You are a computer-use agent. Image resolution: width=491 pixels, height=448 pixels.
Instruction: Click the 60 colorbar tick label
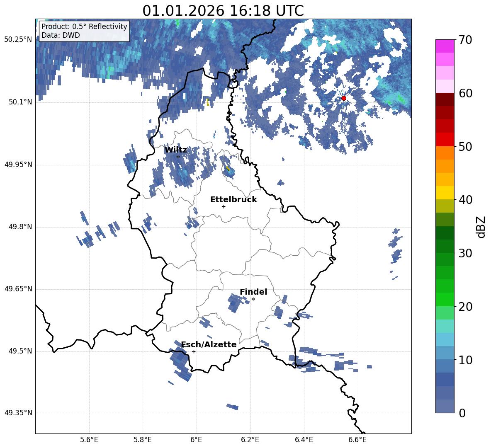[465, 93]
